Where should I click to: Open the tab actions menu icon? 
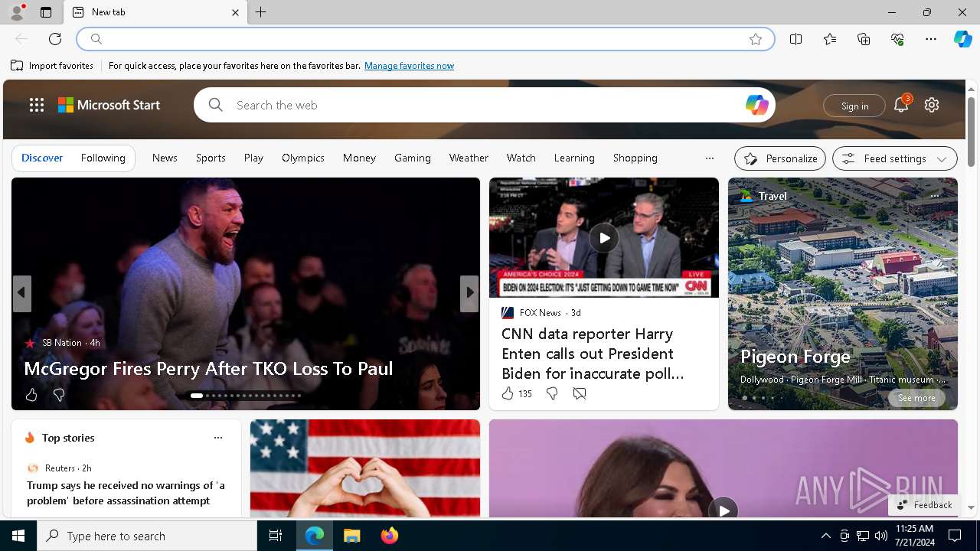click(46, 12)
